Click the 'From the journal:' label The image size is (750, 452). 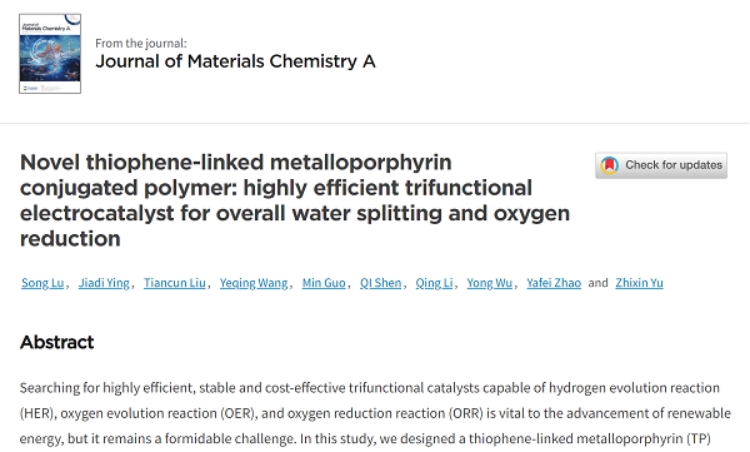tap(141, 43)
